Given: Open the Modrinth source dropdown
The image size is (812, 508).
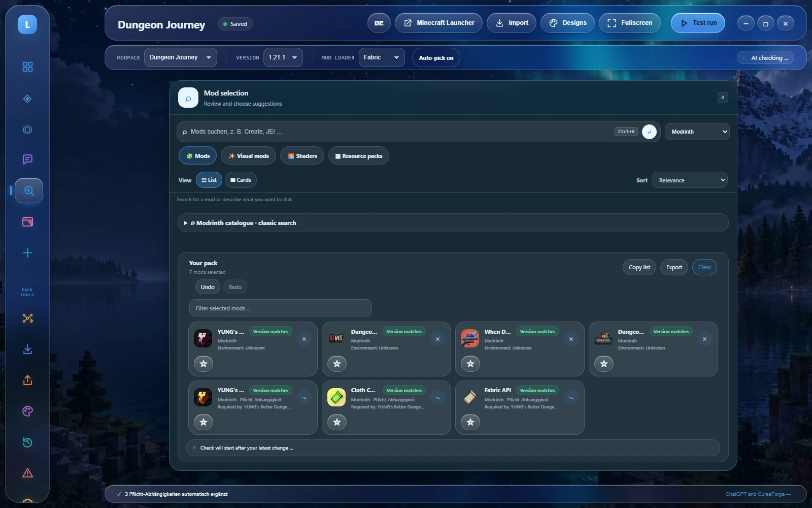Looking at the screenshot, I should coord(697,132).
